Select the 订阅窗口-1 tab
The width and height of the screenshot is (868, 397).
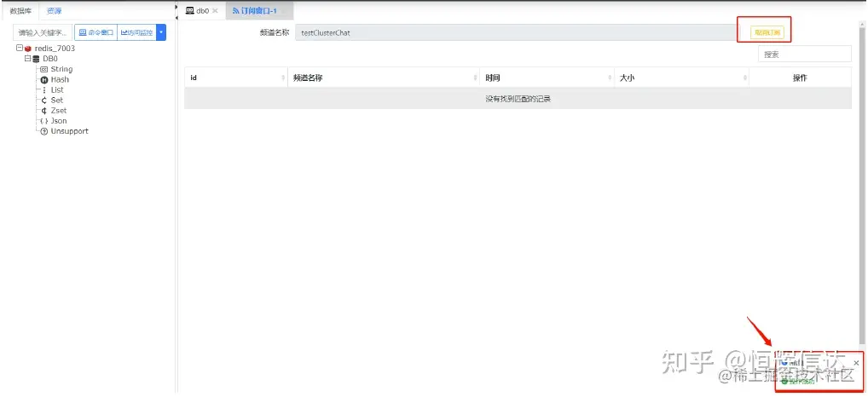click(259, 10)
